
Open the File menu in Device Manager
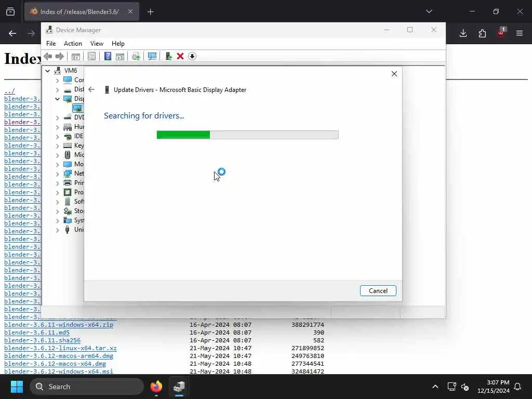point(51,44)
